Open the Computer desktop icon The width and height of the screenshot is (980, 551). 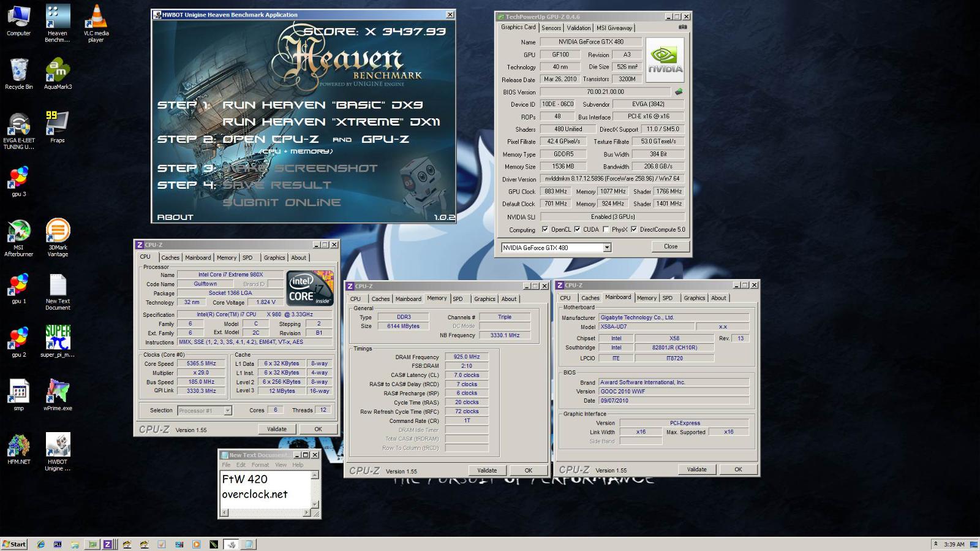[18, 20]
